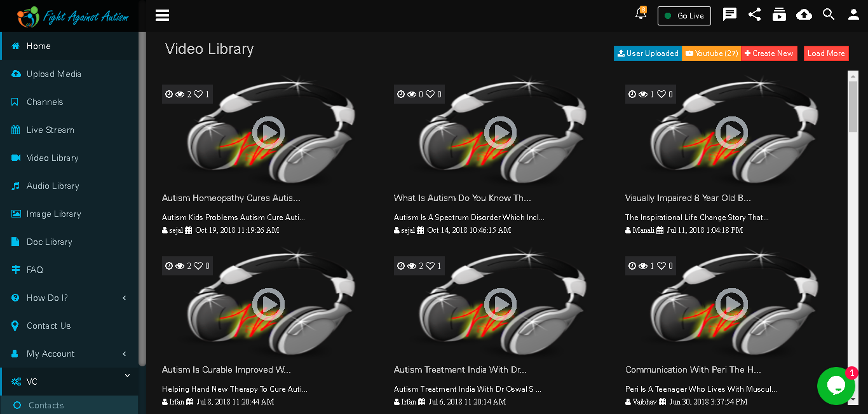Screen dimensions: 868x414
Task: Open the hamburger menu icon
Action: pos(162,15)
